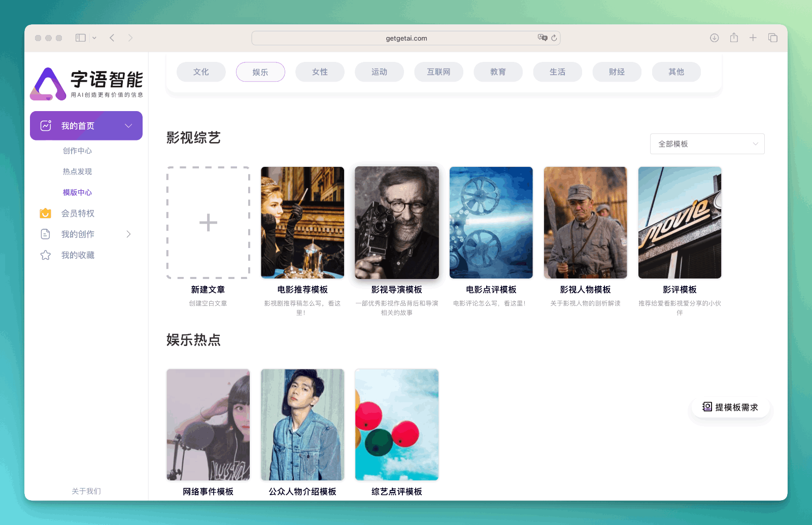The height and width of the screenshot is (525, 812).
Task: Open the 电影推荐模板 thumbnail
Action: 302,222
